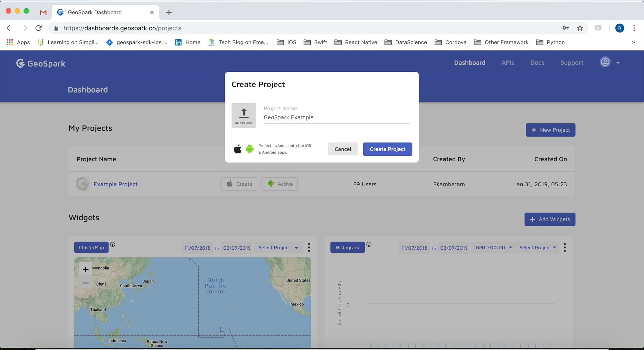
Task: Open the Docs nav item
Action: [x=537, y=62]
